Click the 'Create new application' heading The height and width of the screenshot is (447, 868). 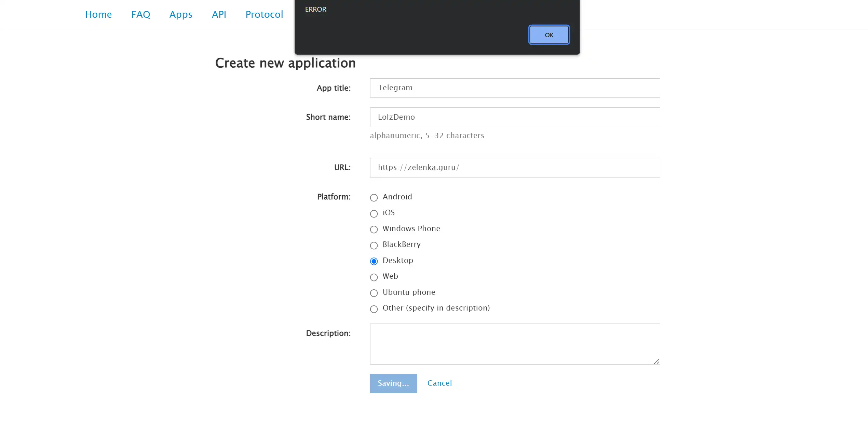pos(285,63)
